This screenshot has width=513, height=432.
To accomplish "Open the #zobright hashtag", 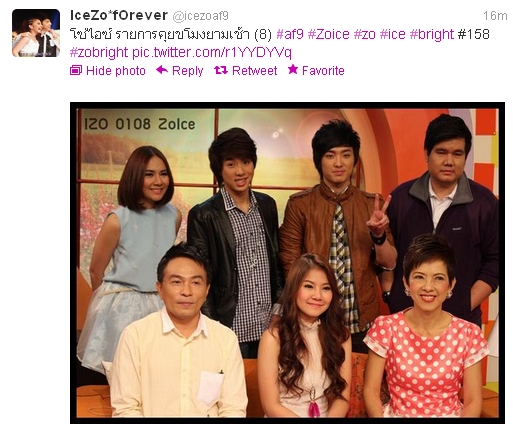I will (x=99, y=53).
